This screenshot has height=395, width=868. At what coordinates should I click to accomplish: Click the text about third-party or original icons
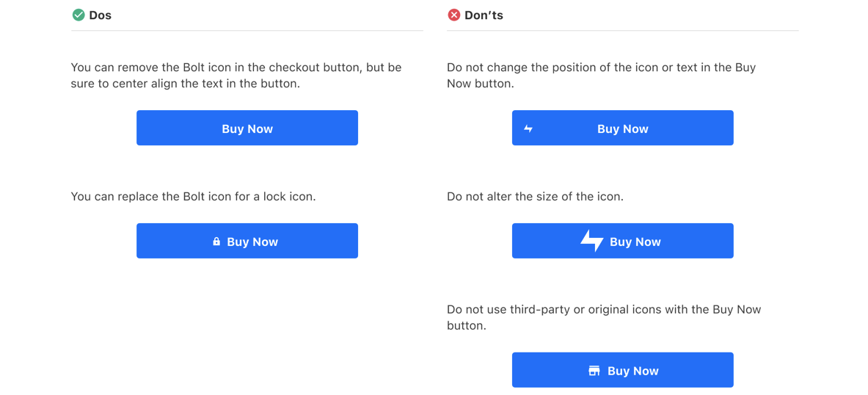point(604,318)
